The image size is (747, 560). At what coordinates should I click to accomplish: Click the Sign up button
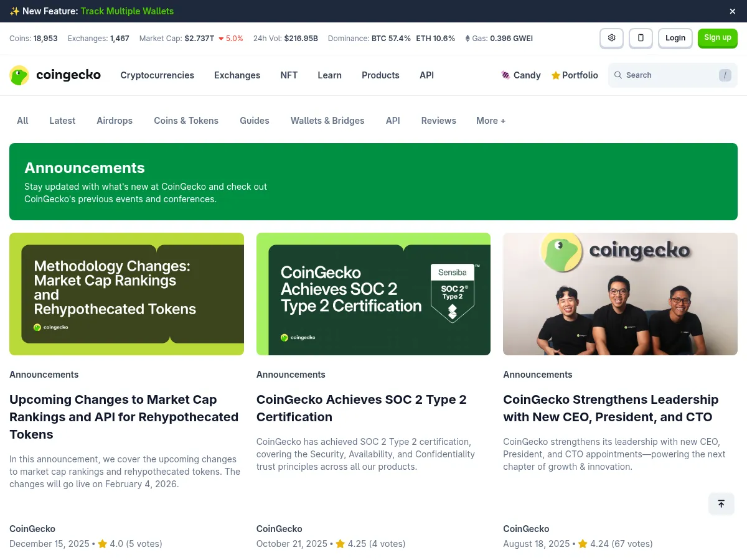pyautogui.click(x=717, y=37)
